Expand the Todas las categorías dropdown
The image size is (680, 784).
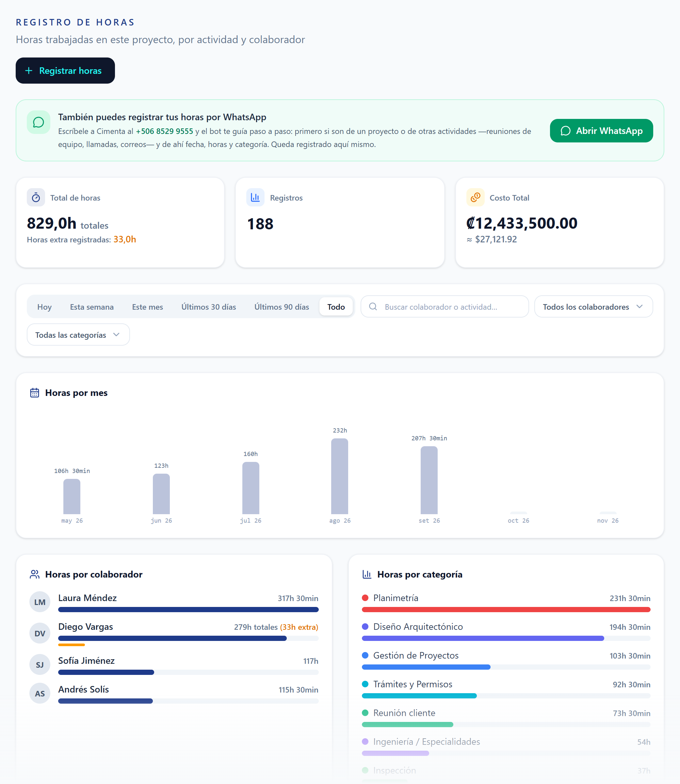(x=78, y=335)
